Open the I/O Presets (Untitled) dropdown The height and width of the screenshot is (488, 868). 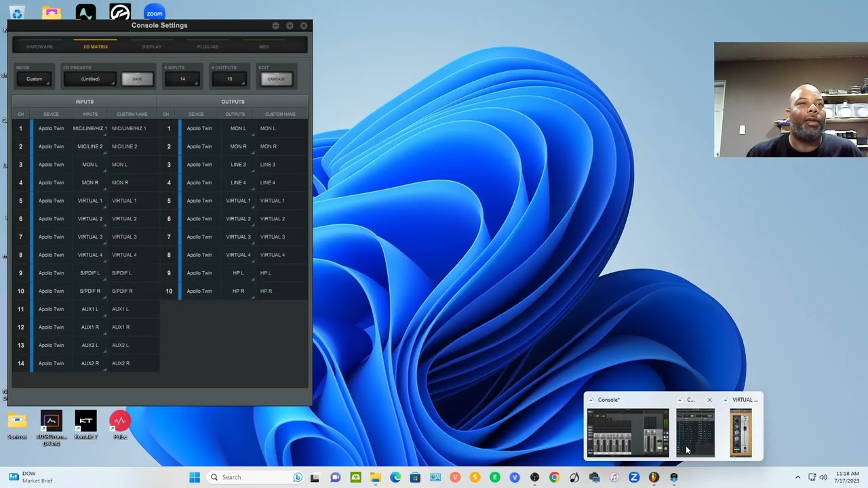point(90,79)
